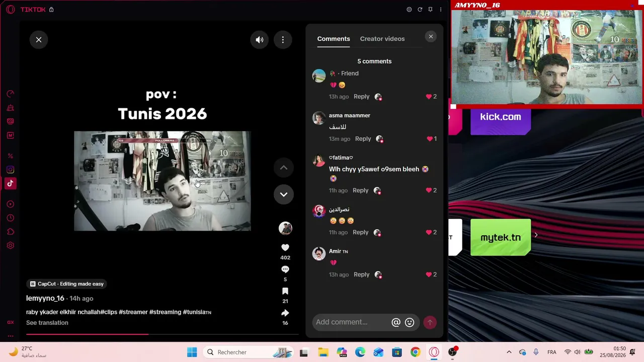
Task: Open the Player icon in the sidebar
Action: coord(10,204)
